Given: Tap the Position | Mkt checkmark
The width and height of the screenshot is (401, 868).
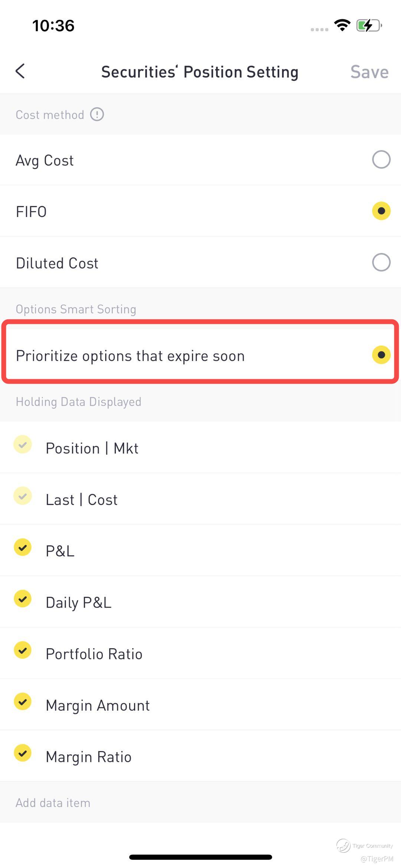Looking at the screenshot, I should click(23, 445).
